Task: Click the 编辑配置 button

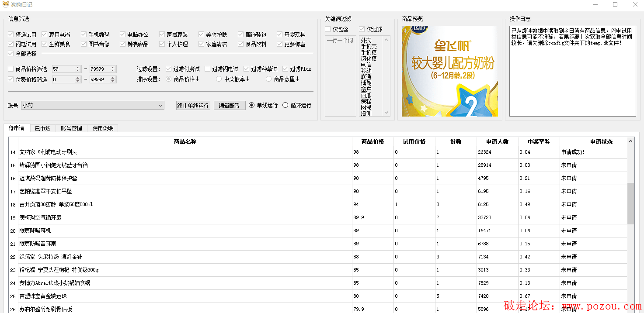Action: (229, 106)
